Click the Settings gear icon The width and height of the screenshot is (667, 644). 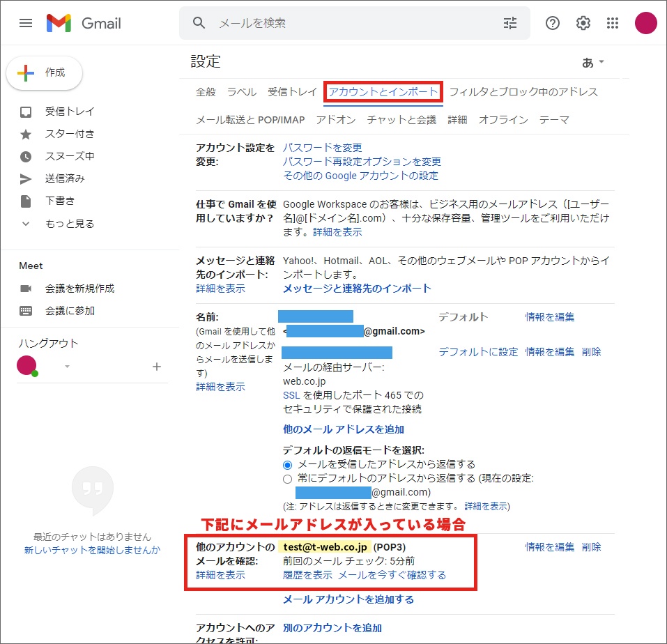[x=583, y=23]
